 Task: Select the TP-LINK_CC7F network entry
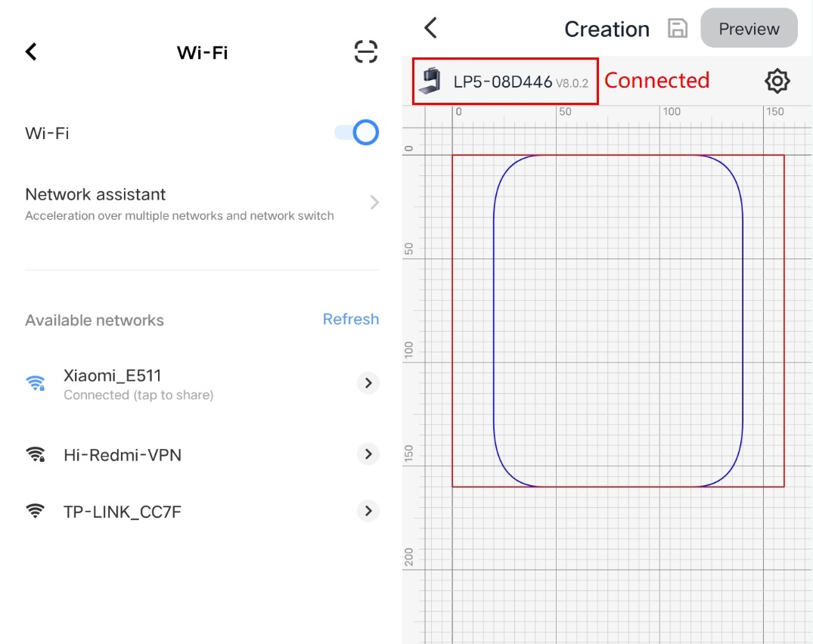coord(123,512)
